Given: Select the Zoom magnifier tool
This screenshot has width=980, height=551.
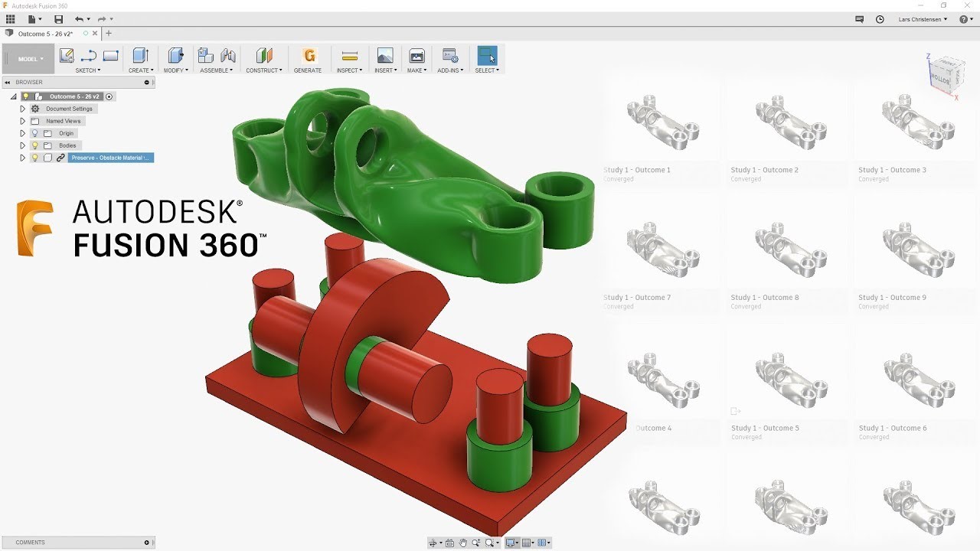Looking at the screenshot, I should (476, 543).
